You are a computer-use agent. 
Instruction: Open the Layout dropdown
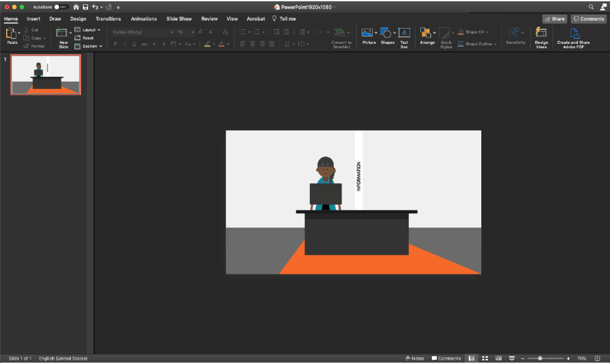[87, 29]
